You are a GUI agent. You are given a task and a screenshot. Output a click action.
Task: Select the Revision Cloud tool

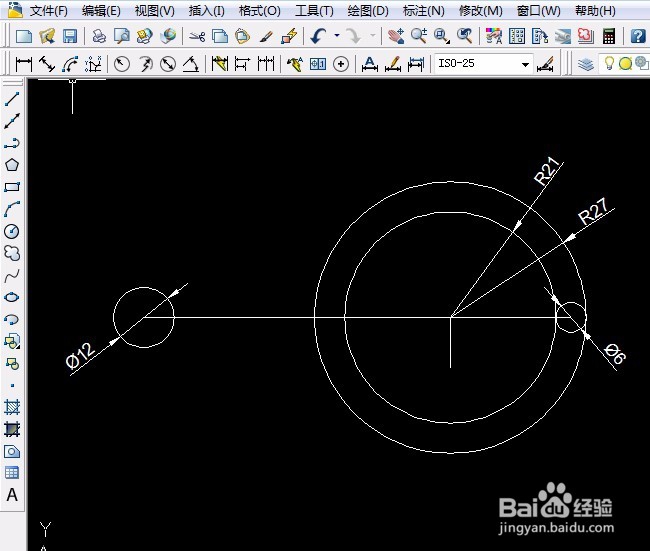click(12, 253)
